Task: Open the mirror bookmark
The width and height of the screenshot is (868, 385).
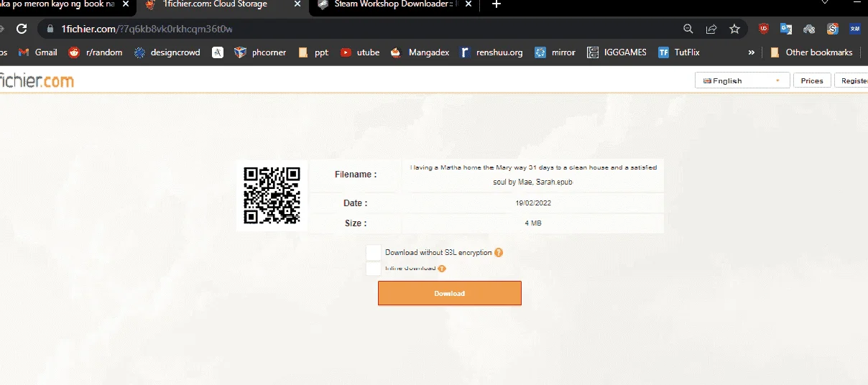Action: pos(555,52)
